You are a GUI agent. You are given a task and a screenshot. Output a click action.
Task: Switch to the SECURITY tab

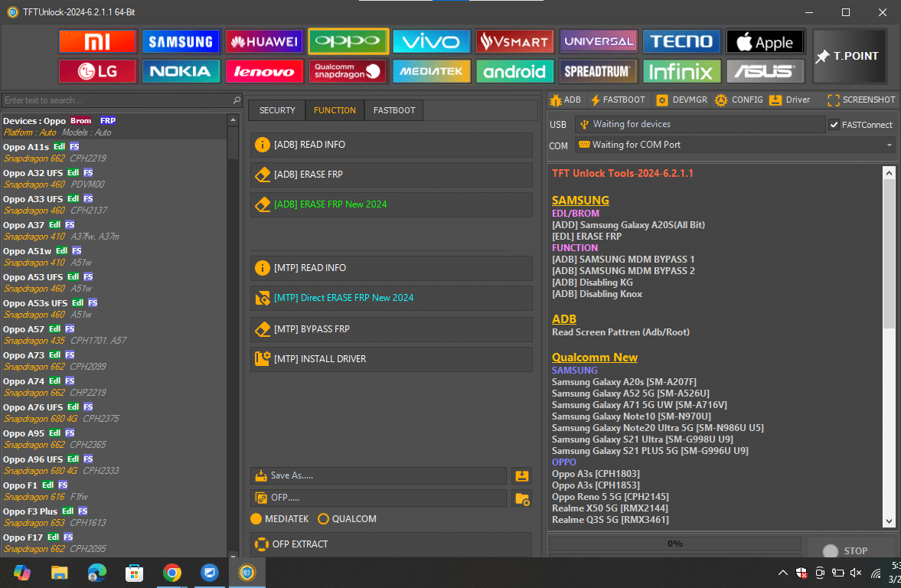pos(276,110)
